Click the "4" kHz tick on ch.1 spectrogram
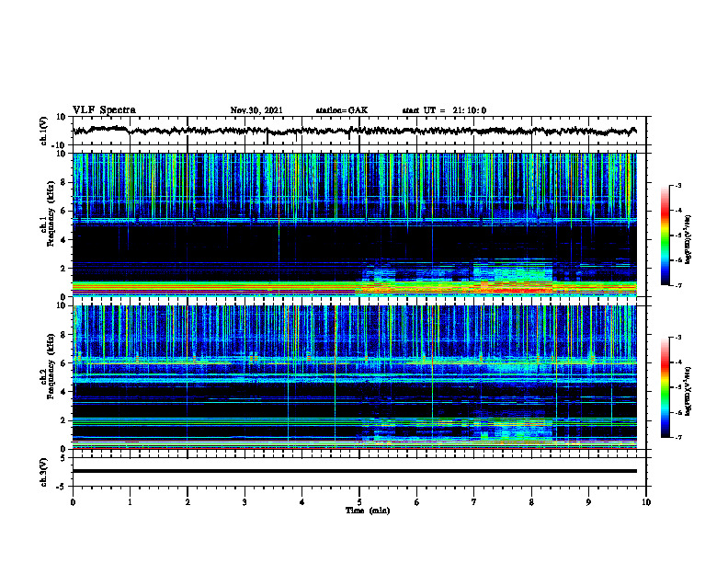Viewport: 728px width, 563px height. (64, 240)
